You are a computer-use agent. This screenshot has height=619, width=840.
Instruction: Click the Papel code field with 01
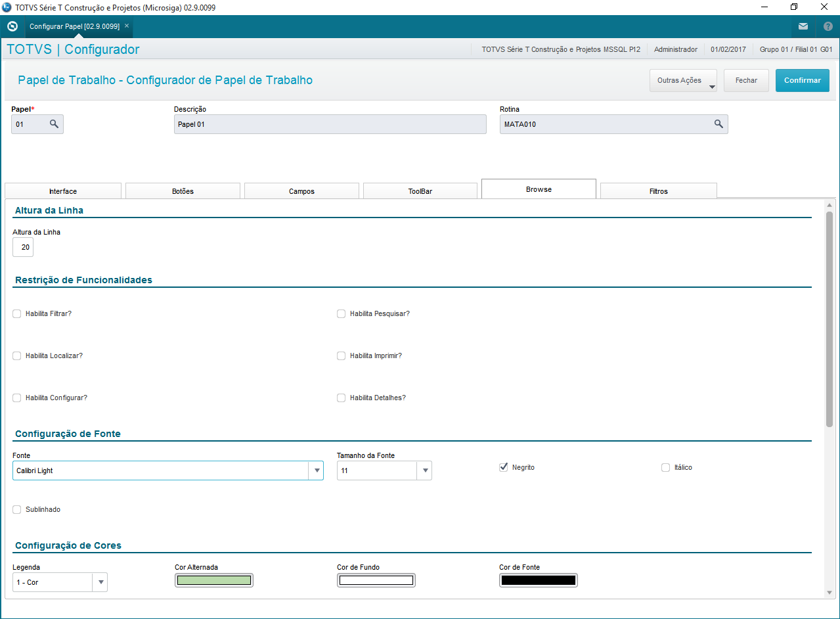click(37, 124)
